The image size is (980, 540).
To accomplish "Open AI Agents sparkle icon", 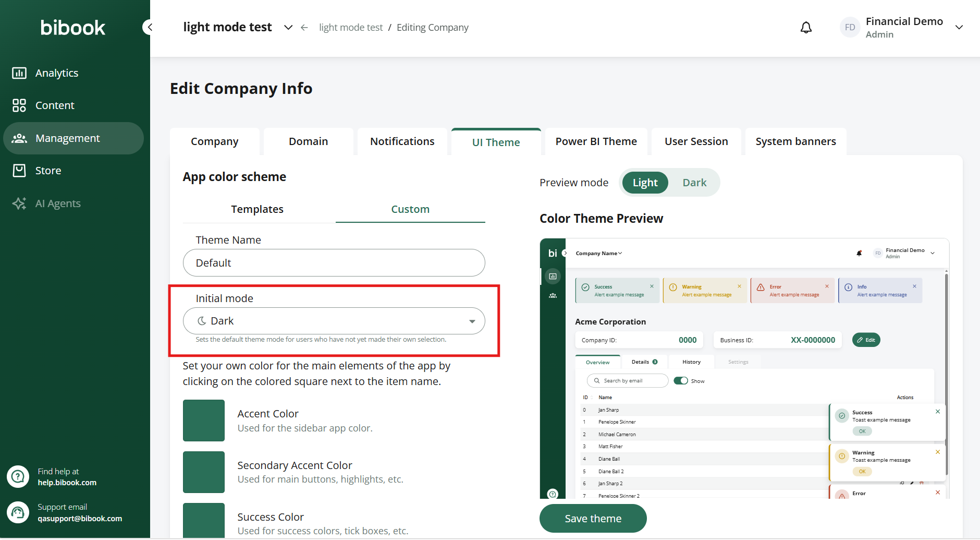I will click(19, 203).
